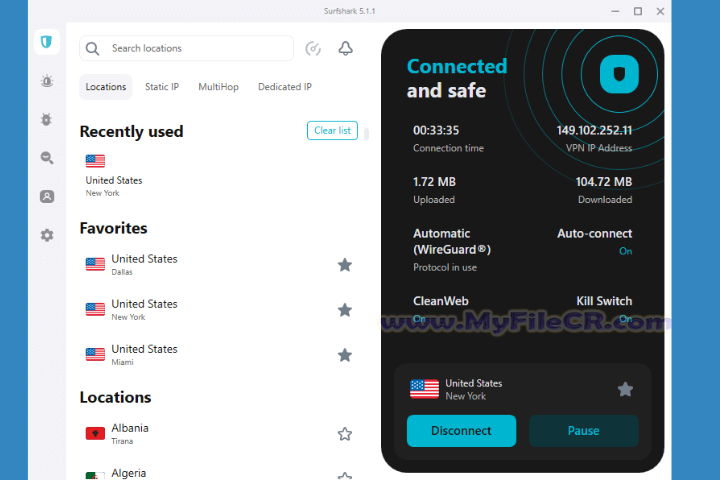The image size is (720, 480).
Task: Select the Locations tab
Action: pyautogui.click(x=106, y=87)
